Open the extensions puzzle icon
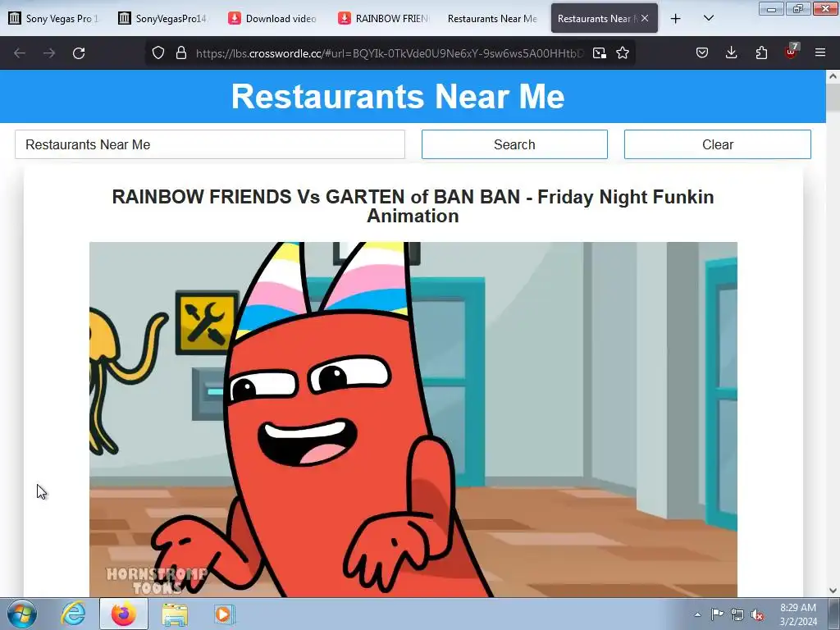 [x=761, y=52]
